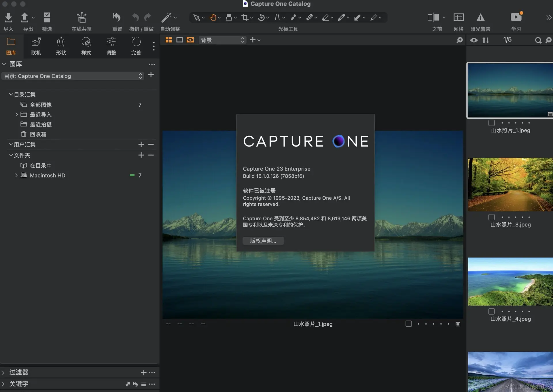Expand the Macintosh HD folder
The width and height of the screenshot is (553, 392).
coord(16,175)
